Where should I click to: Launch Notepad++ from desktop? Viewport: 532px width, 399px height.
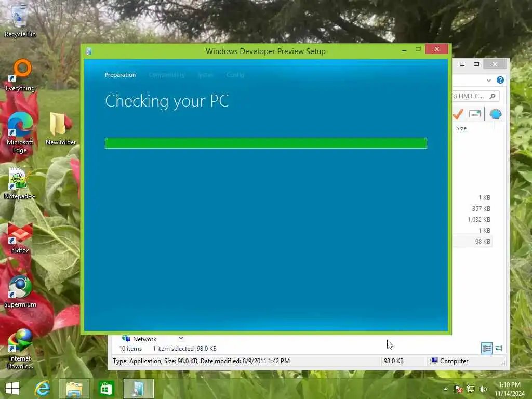[x=20, y=183]
